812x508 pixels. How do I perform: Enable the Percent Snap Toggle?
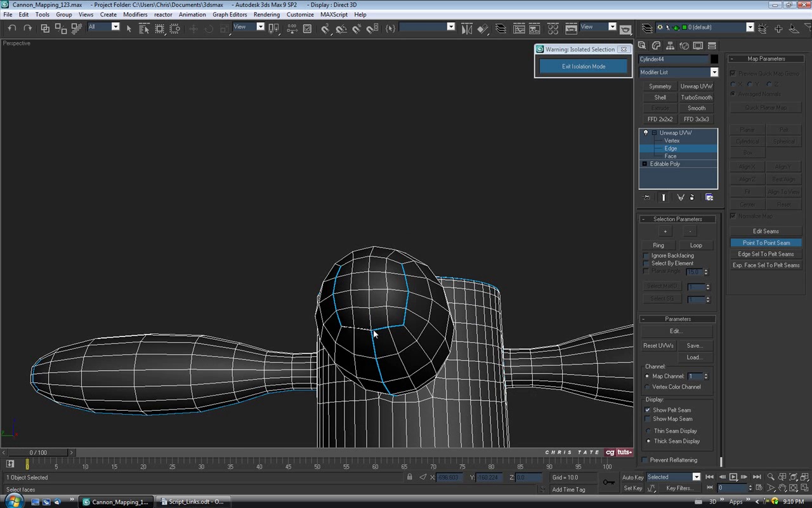coord(357,29)
